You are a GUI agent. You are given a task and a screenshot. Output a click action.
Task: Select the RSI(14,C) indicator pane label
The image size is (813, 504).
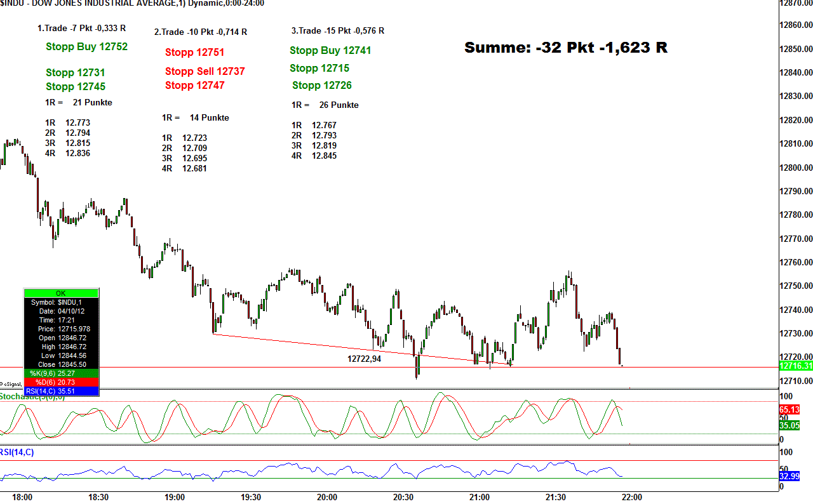click(x=17, y=452)
